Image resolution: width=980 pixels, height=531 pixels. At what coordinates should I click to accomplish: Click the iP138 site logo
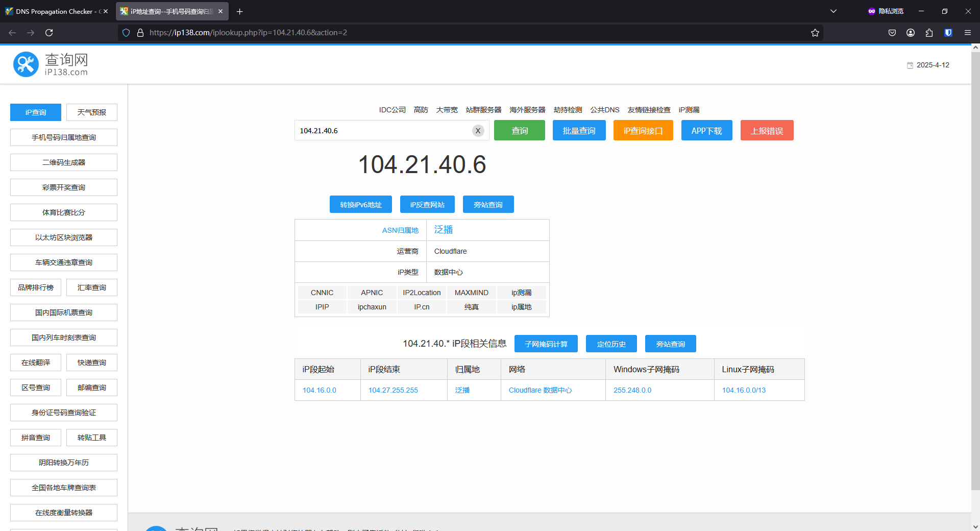51,65
